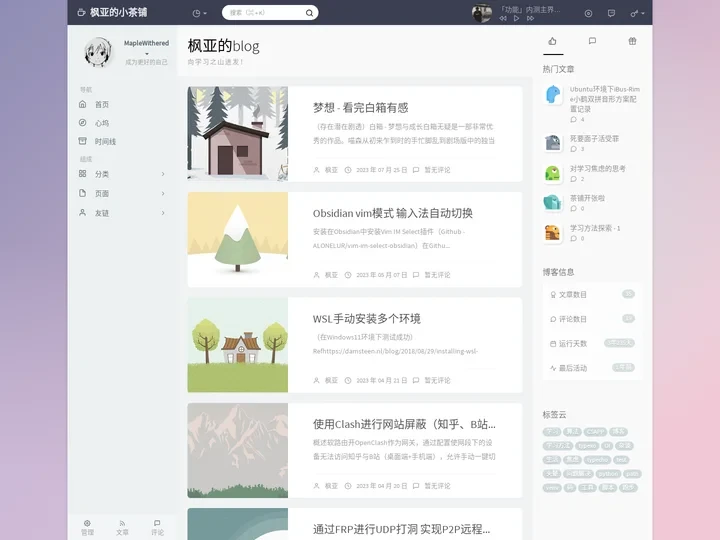The image size is (720, 540).
Task: Open popular post Ubuntu环境下iBus-Rime
Action: click(x=605, y=99)
